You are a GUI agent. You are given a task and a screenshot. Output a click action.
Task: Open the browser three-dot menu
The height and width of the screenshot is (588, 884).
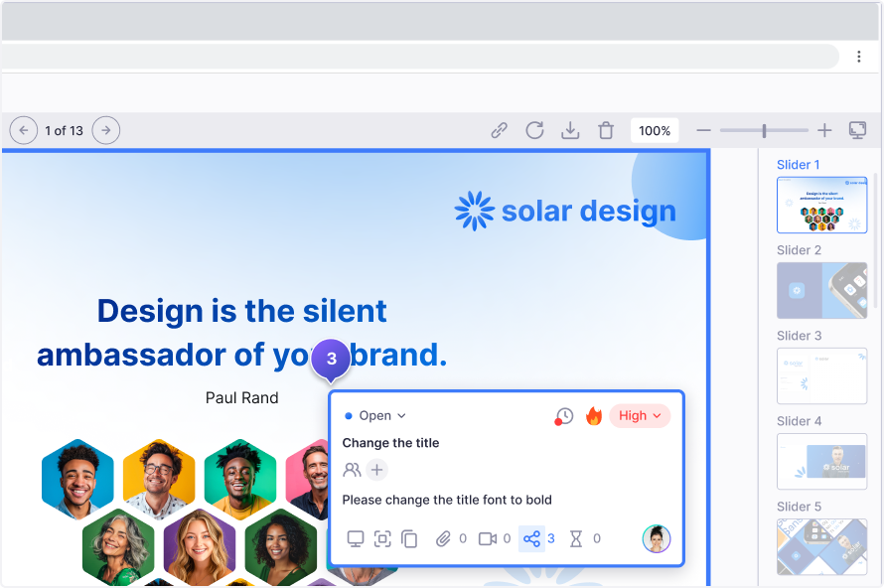pos(859,57)
